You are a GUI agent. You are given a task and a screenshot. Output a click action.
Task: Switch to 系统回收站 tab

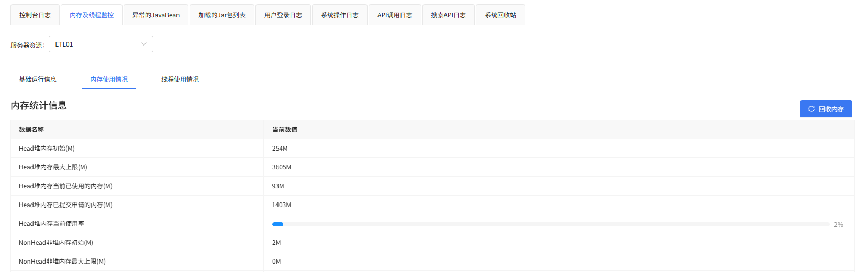[x=500, y=15]
